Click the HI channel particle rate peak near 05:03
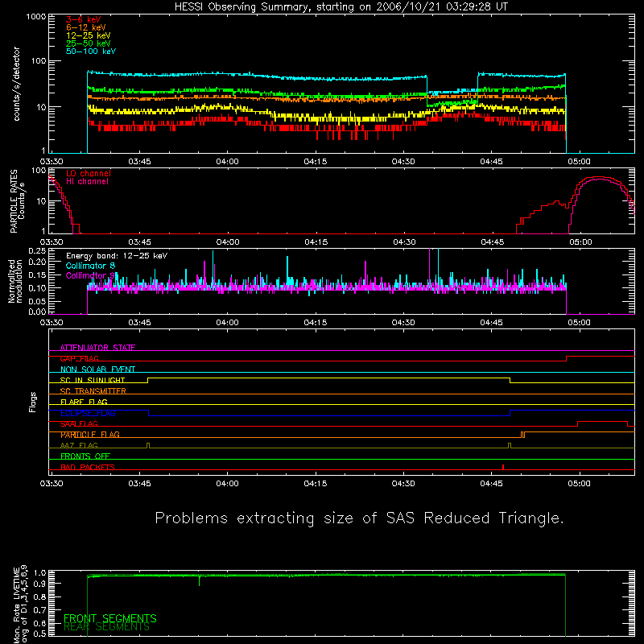Screen dimensions: 644x644 click(601, 179)
